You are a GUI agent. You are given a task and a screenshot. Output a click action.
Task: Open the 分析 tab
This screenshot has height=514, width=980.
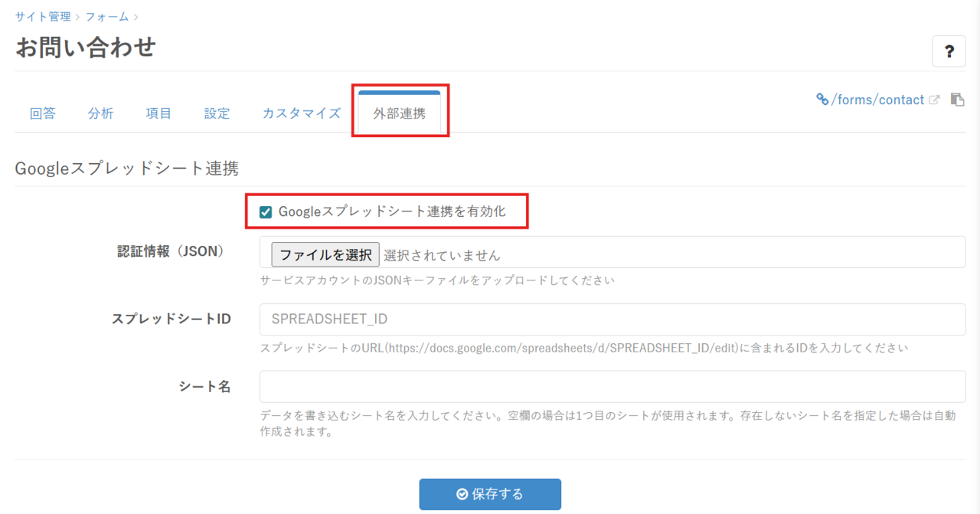tap(100, 113)
